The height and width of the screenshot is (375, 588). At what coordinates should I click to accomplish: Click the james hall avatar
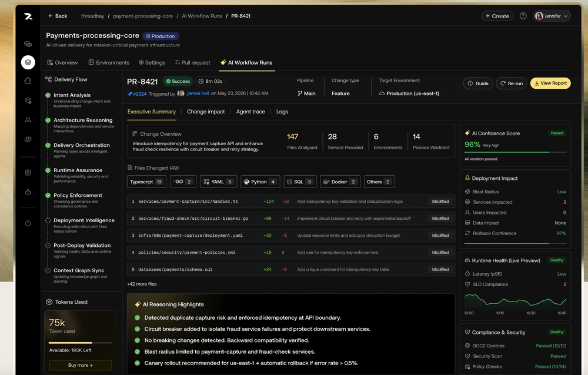point(181,93)
